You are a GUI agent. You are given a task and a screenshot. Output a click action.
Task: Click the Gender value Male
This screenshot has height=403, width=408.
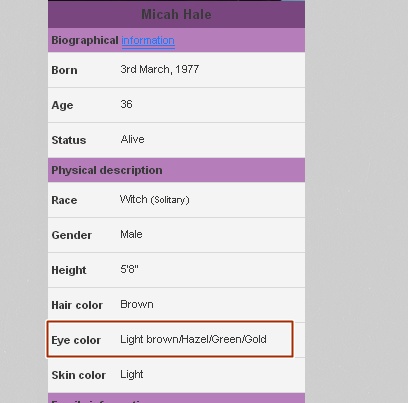tap(131, 234)
